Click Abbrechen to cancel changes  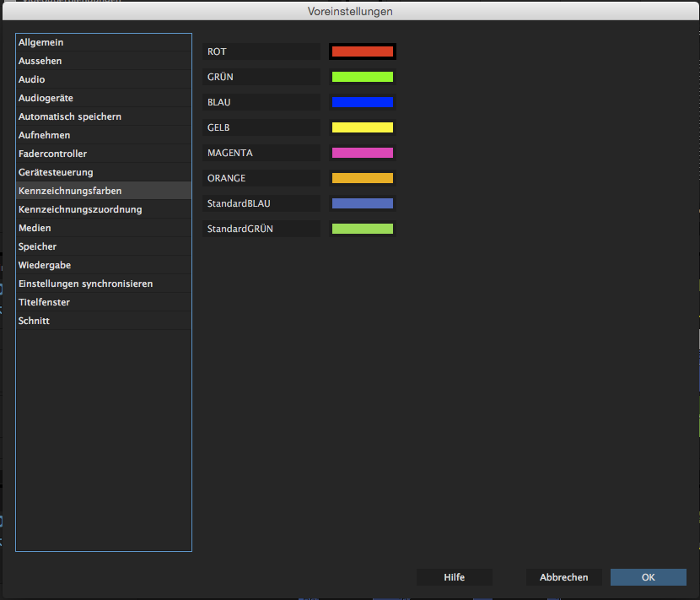pyautogui.click(x=564, y=577)
